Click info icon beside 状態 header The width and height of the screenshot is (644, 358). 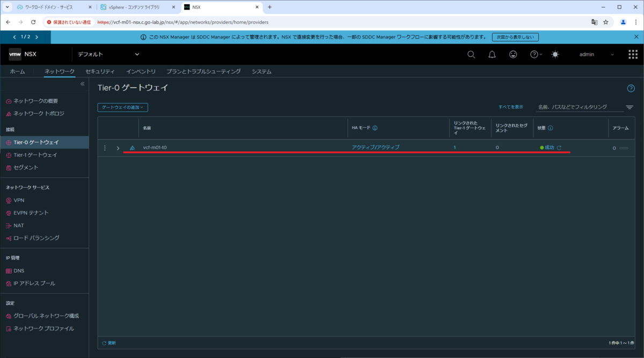[x=551, y=128]
